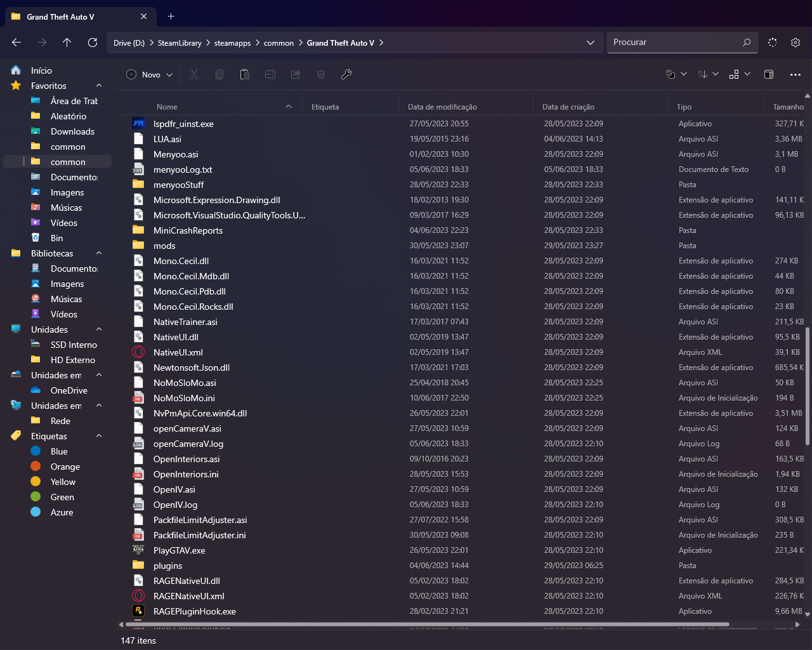Open the layout view dropdown
Screen dimensions: 812x650
pos(740,74)
